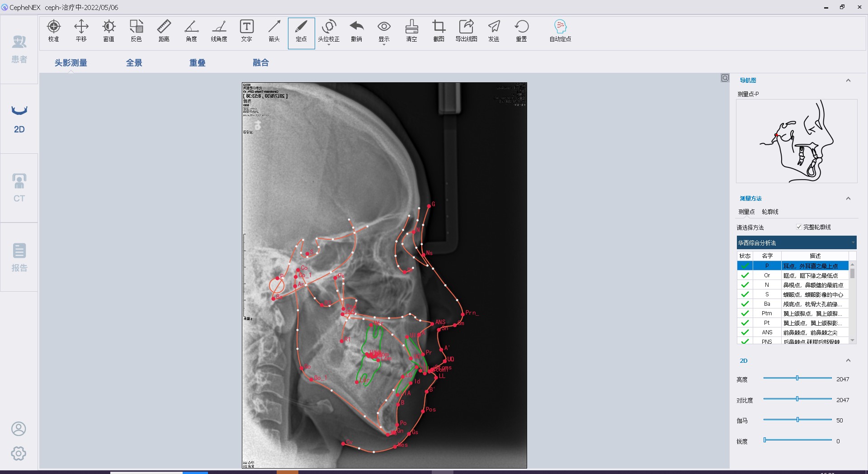Switch to the 重叠 tab
The width and height of the screenshot is (868, 474).
(x=197, y=63)
